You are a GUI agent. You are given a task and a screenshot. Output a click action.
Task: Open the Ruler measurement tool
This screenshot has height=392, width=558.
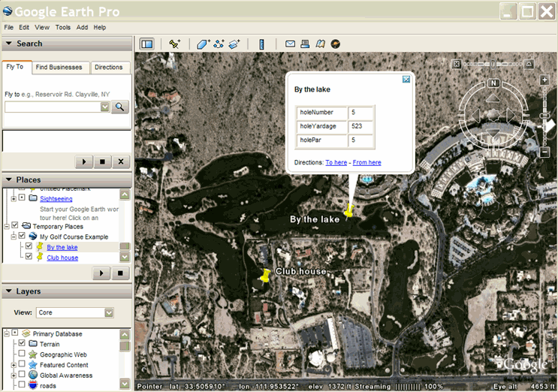(261, 44)
